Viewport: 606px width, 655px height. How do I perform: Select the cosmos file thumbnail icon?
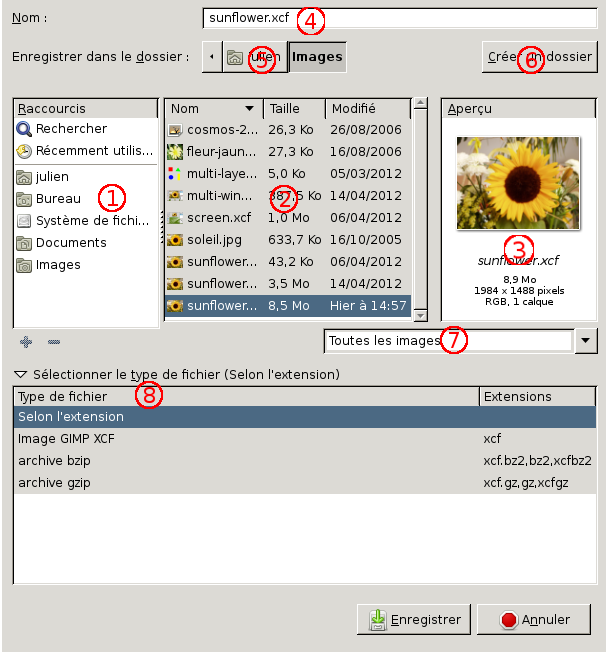(175, 130)
